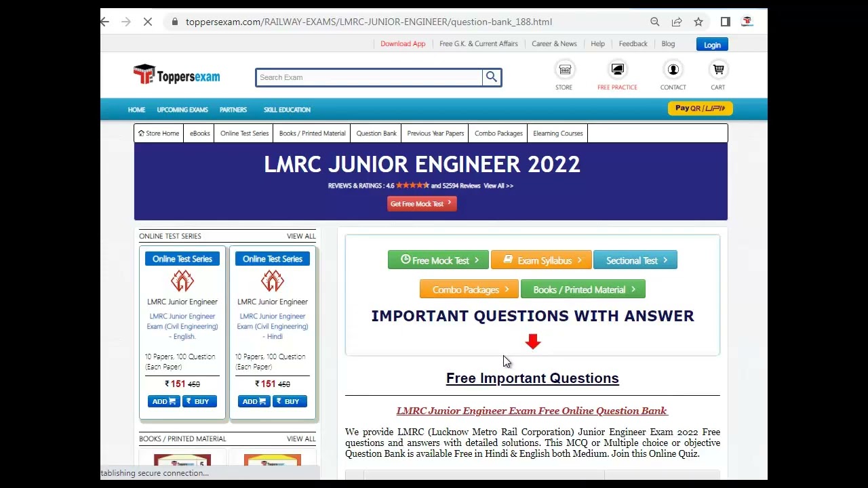
Task: Open Download App link
Action: pyautogui.click(x=403, y=43)
